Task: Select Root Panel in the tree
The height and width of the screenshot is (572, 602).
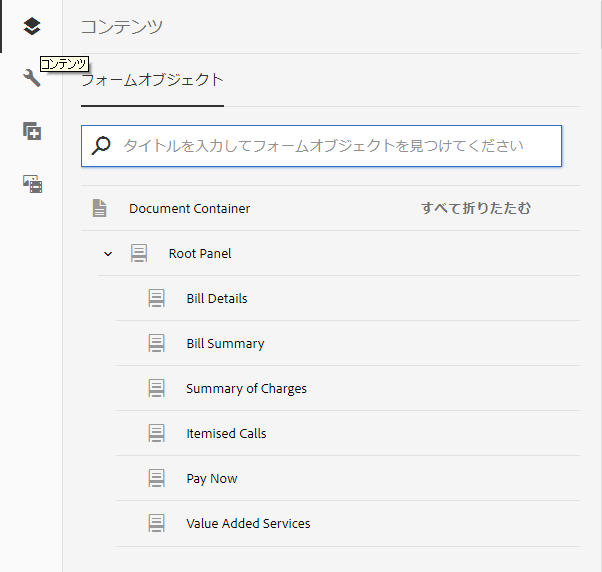Action: pos(339,253)
